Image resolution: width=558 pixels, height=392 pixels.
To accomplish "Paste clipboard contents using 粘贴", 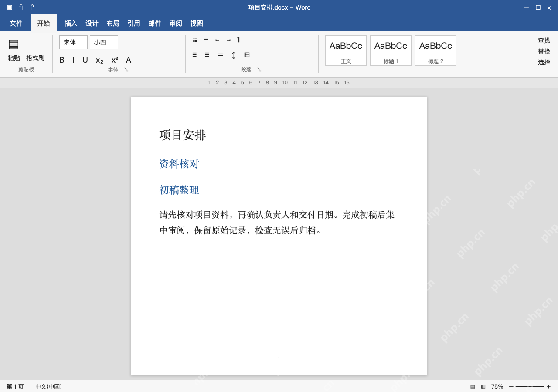I will click(14, 58).
